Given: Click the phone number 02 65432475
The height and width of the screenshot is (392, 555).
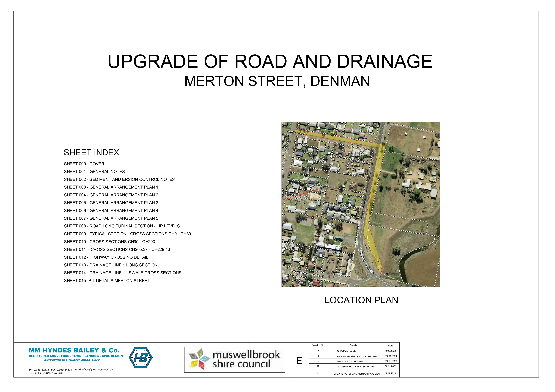Looking at the screenshot, I should coord(41,369).
